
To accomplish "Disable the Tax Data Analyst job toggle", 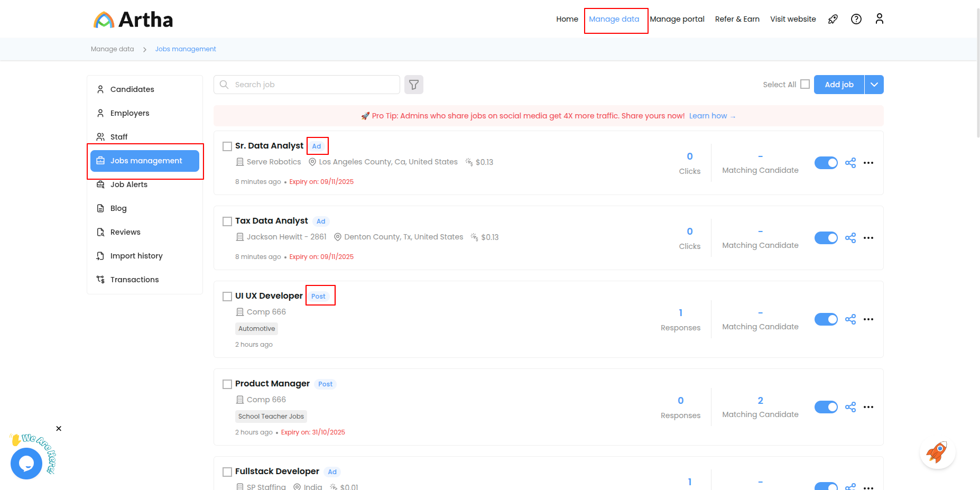I will (x=826, y=238).
